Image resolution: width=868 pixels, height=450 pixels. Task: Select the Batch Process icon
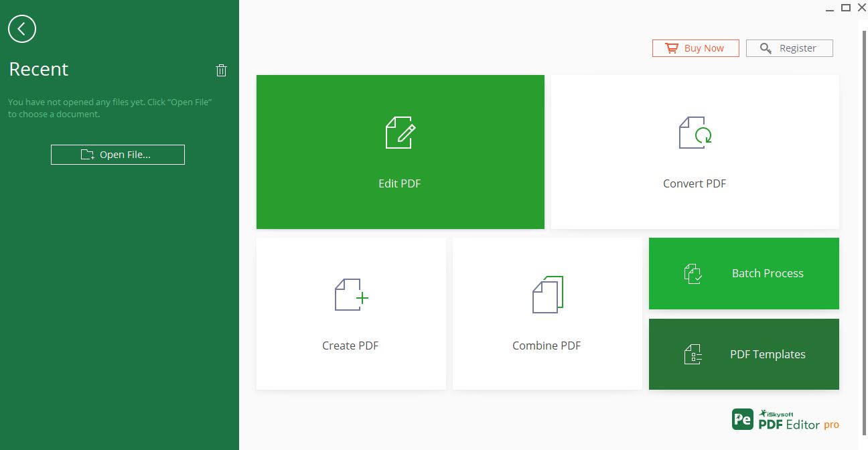[x=695, y=273]
